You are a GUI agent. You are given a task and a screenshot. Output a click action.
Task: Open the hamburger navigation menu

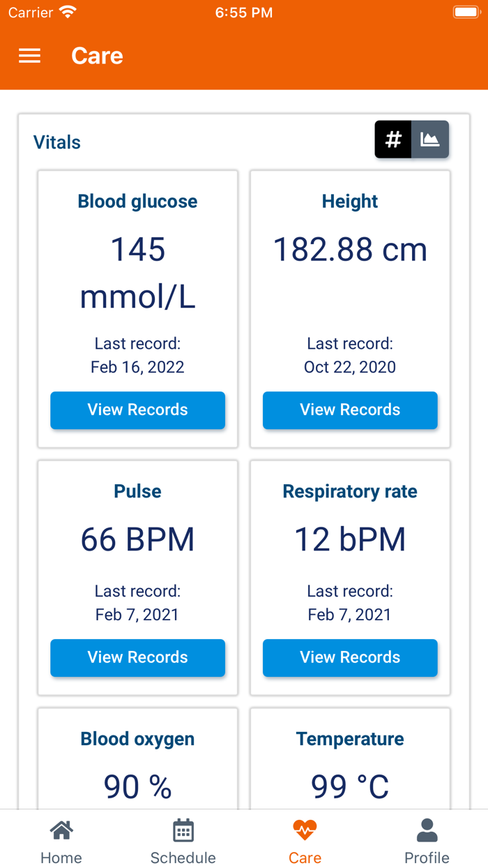tap(29, 56)
